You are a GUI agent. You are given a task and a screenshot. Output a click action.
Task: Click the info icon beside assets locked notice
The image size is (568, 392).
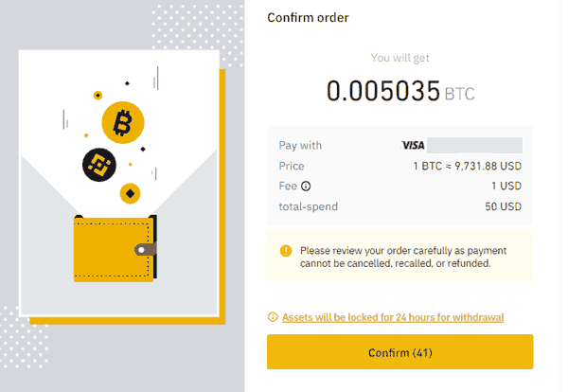coord(273,317)
